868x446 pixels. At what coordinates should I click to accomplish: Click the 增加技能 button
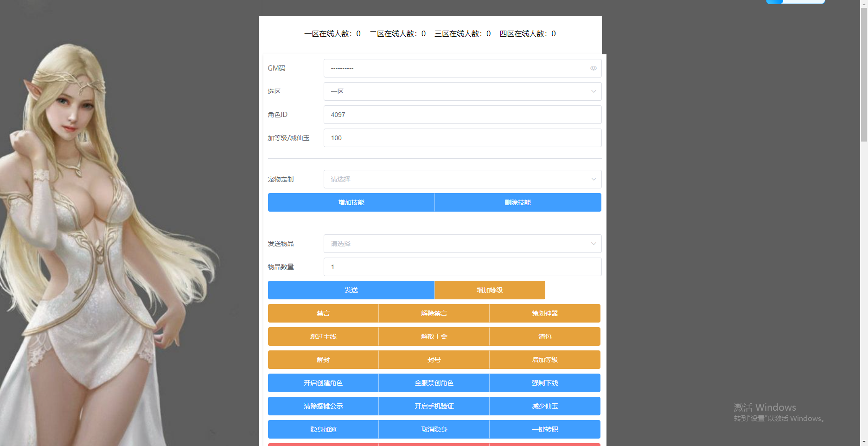pos(351,202)
